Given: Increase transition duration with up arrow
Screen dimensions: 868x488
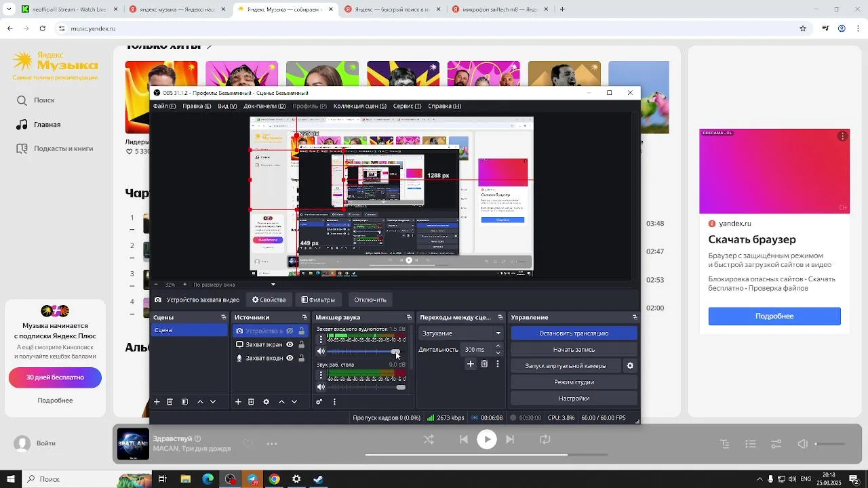Looking at the screenshot, I should pyautogui.click(x=498, y=346).
